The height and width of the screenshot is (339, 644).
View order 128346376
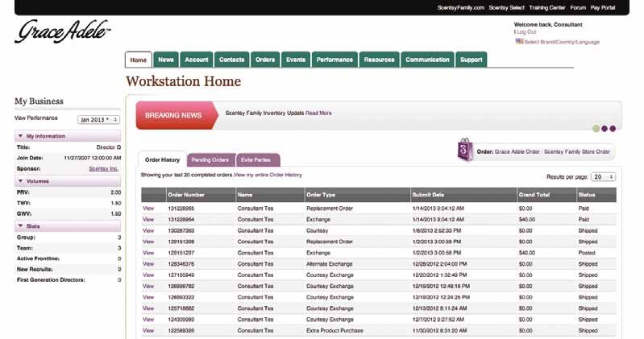click(x=148, y=264)
